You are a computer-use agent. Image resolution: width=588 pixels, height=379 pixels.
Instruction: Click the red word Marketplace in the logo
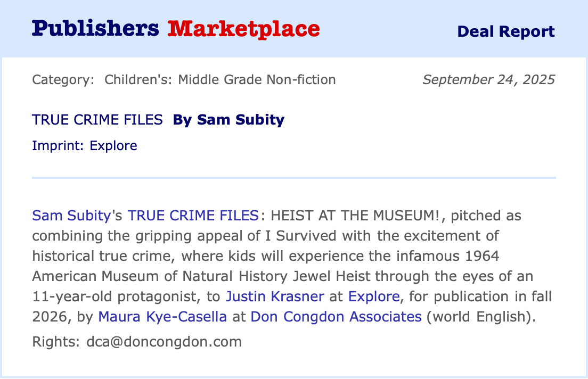point(244,29)
